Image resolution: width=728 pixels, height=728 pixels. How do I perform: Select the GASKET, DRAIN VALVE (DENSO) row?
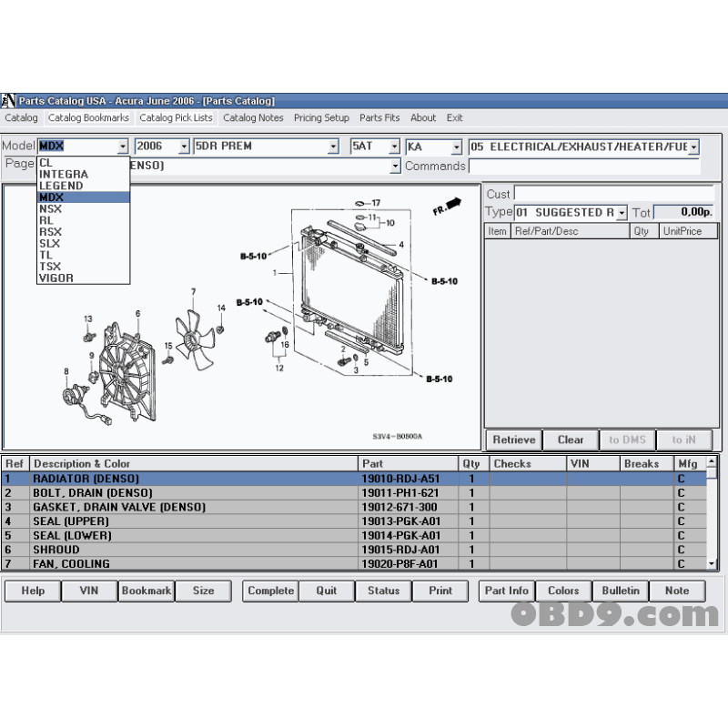click(x=354, y=507)
